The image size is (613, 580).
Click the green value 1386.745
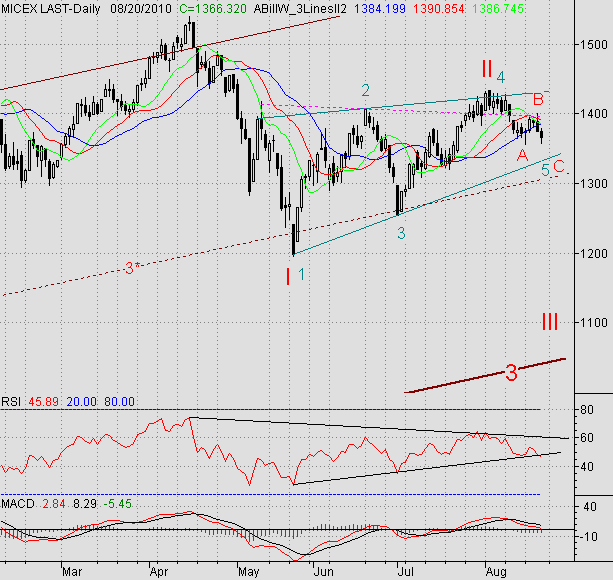(x=498, y=9)
